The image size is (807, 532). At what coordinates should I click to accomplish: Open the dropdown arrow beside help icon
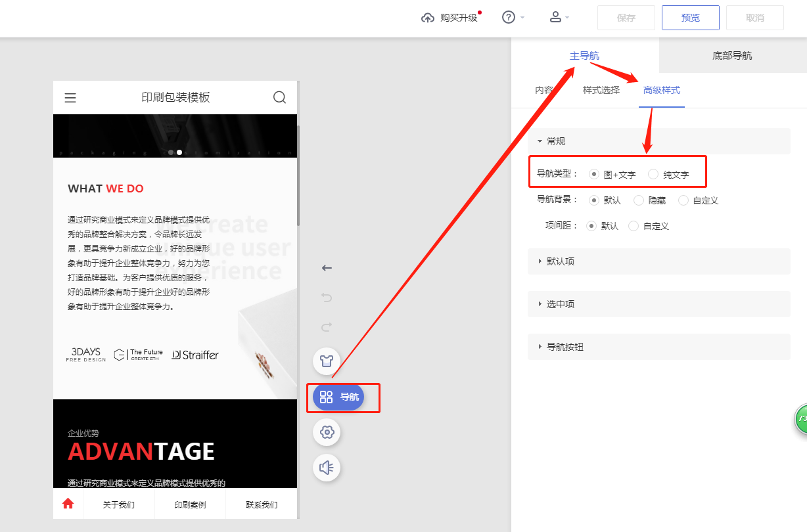click(x=522, y=18)
